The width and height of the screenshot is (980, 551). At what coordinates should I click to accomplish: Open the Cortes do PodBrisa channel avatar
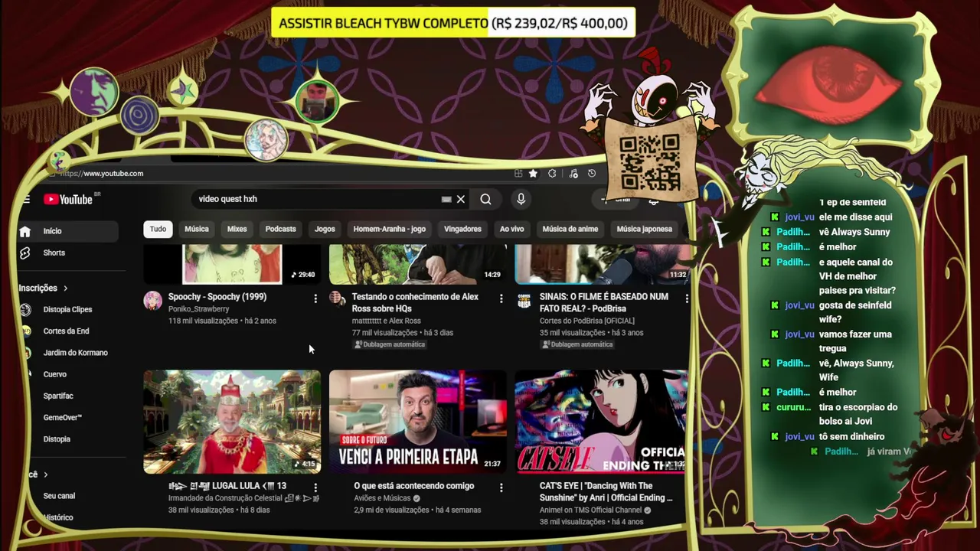click(x=524, y=300)
